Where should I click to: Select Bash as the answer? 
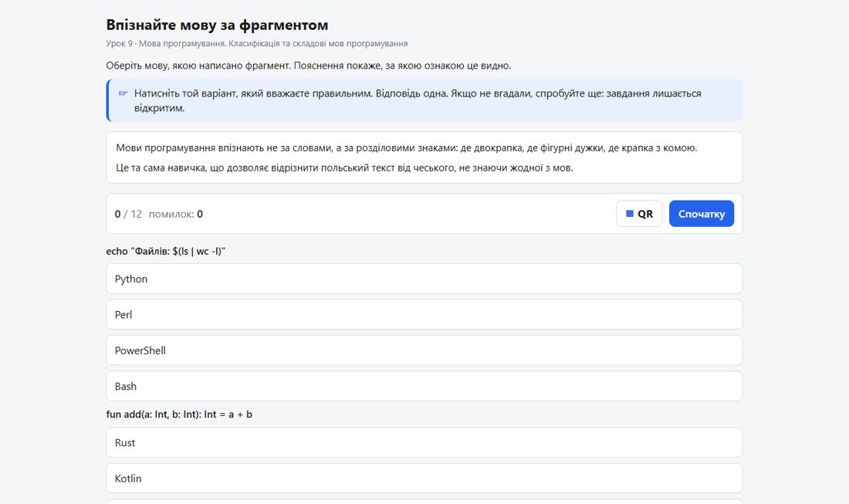point(424,386)
